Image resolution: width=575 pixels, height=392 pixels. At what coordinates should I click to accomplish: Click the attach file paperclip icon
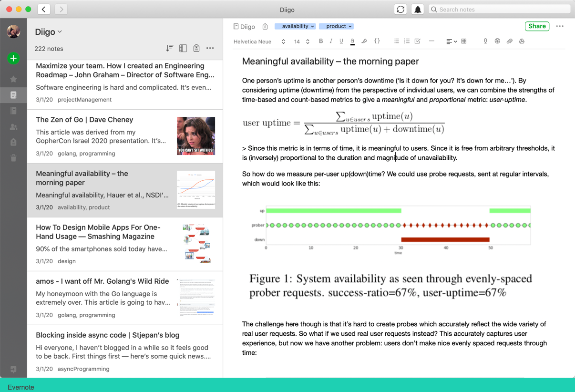509,41
